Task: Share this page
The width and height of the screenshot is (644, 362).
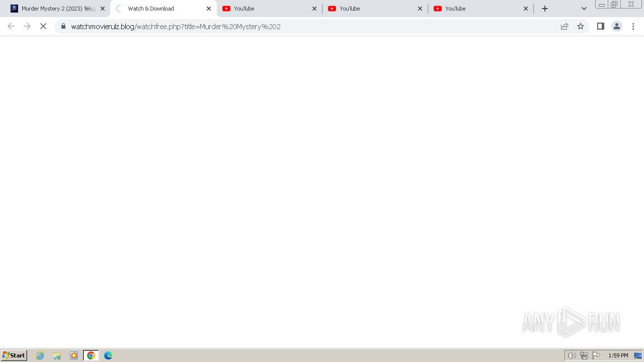Action: pyautogui.click(x=565, y=26)
